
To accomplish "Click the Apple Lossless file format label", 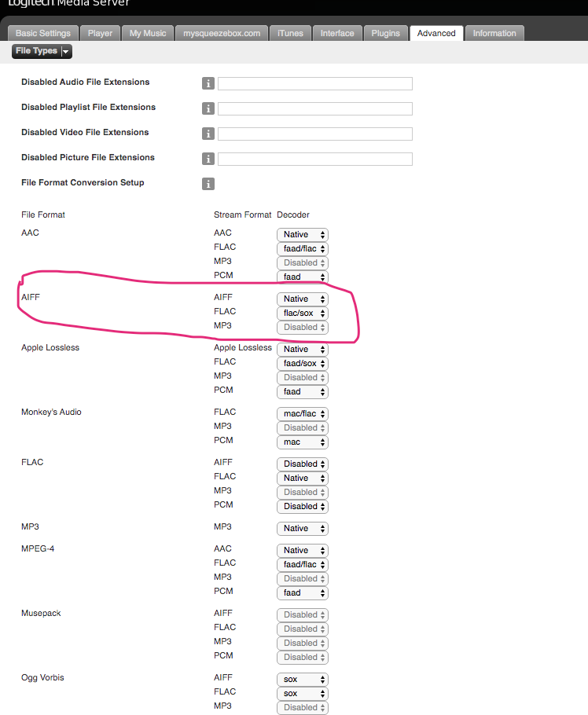I will (x=50, y=347).
